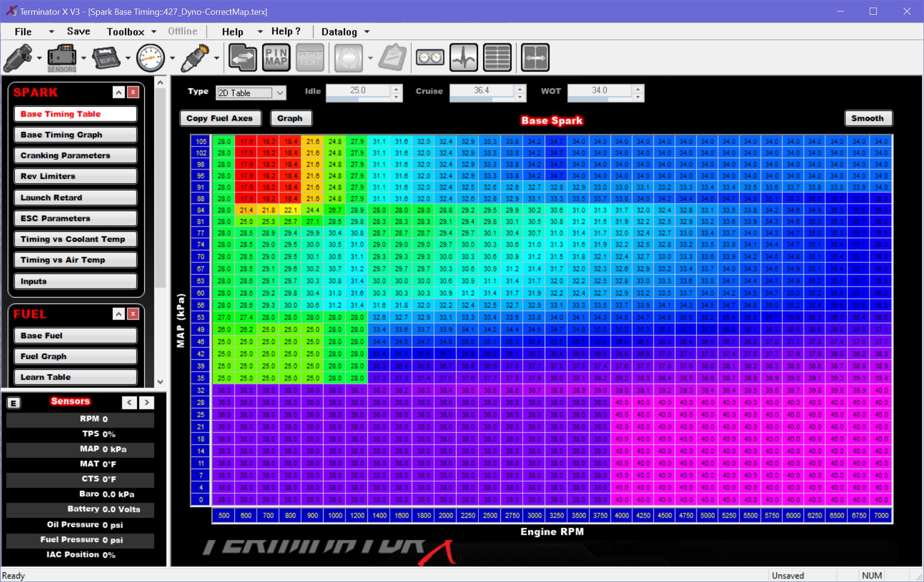Open Timing vs Air Temp

[75, 260]
